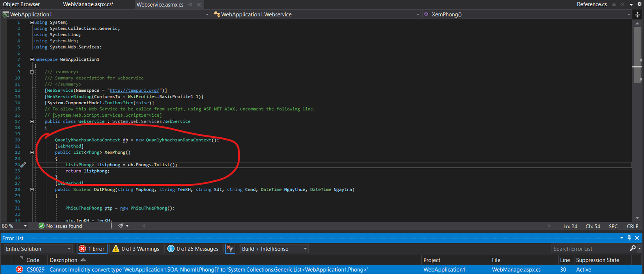Open the tab settings gear icon
The height and width of the screenshot is (274, 644).
[639, 4]
